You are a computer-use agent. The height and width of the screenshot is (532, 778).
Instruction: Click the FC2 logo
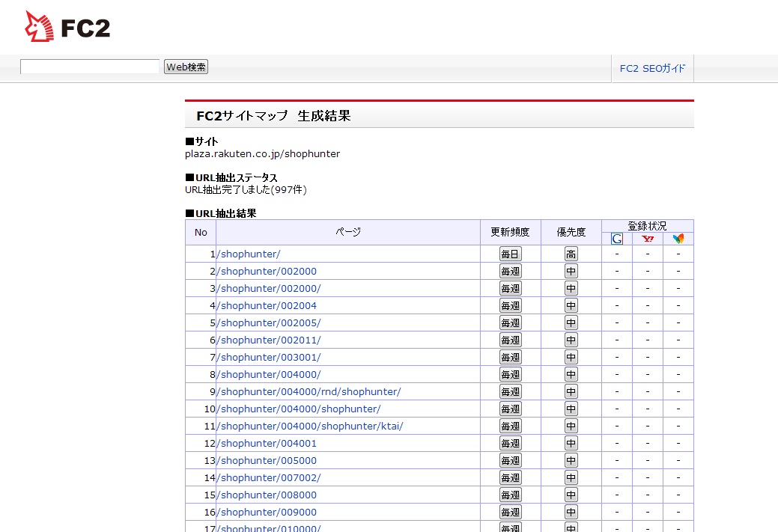67,28
